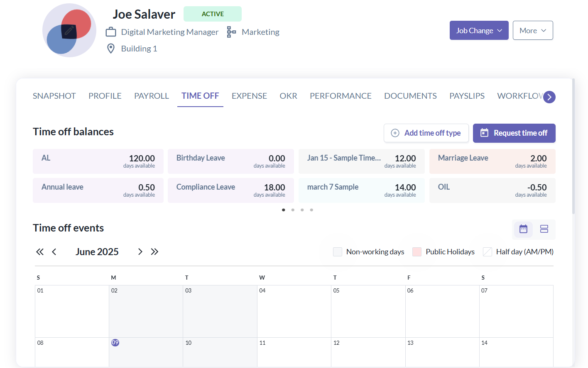
Task: Open the PERFORMANCE tab
Action: pos(341,96)
